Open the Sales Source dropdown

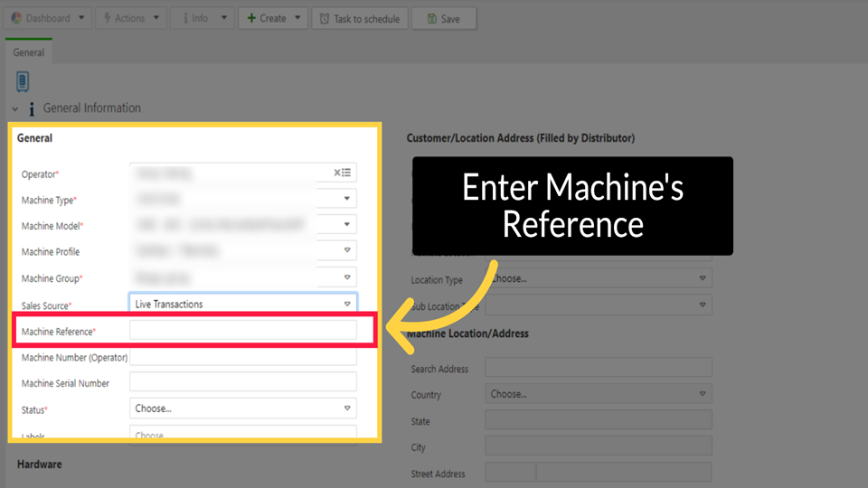pyautogui.click(x=346, y=305)
